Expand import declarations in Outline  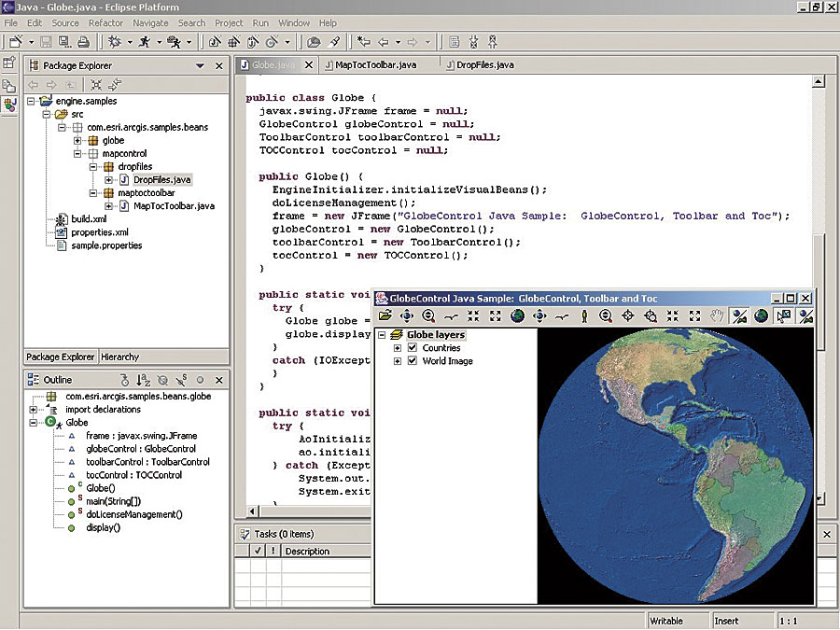[35, 410]
